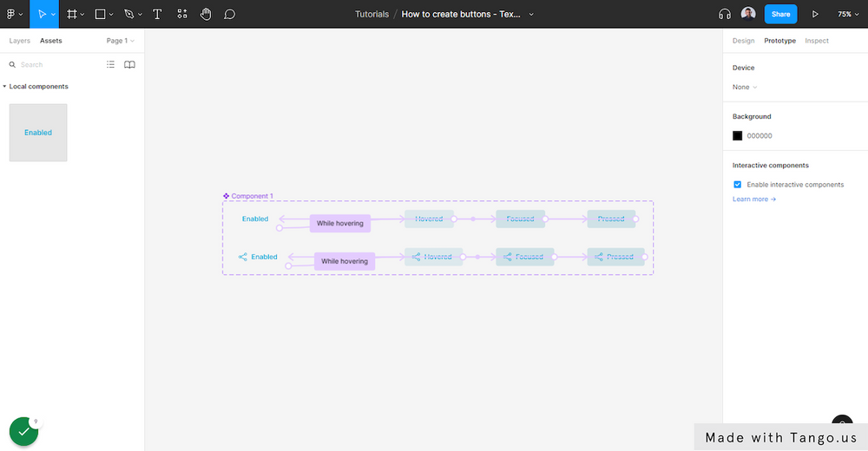
Task: Open the Figma main menu icon
Action: click(12, 14)
